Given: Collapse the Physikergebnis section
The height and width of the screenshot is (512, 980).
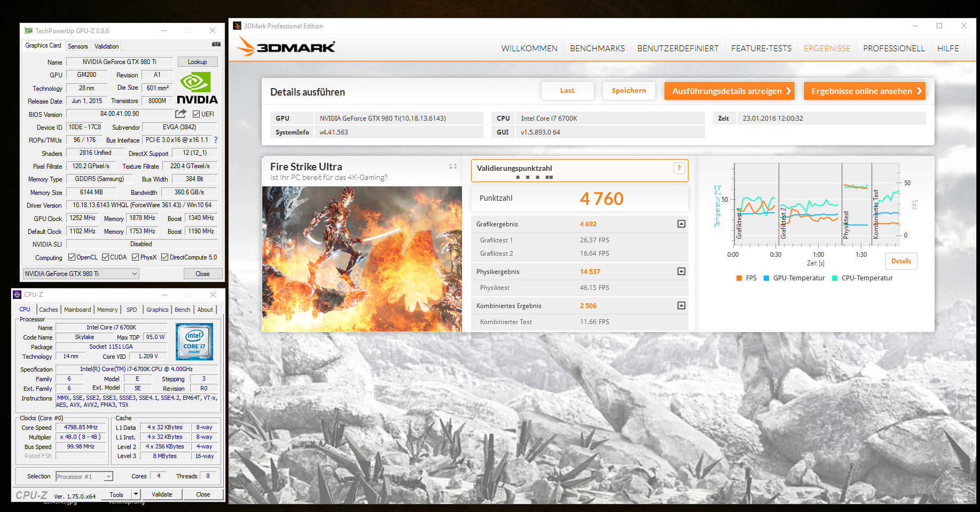Looking at the screenshot, I should [x=681, y=271].
